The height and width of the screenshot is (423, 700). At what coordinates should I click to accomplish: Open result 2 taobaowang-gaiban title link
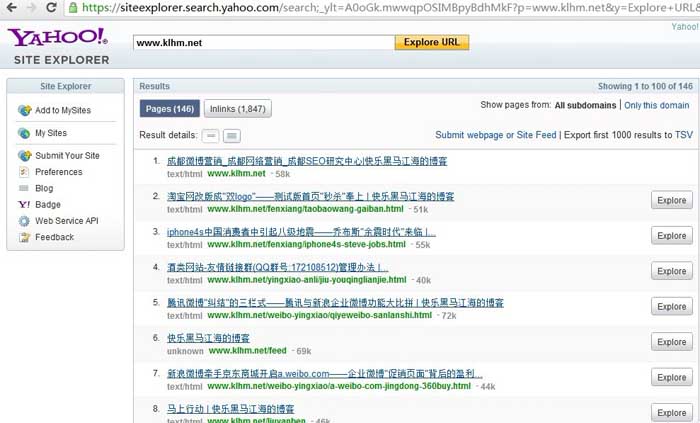[x=310, y=196]
